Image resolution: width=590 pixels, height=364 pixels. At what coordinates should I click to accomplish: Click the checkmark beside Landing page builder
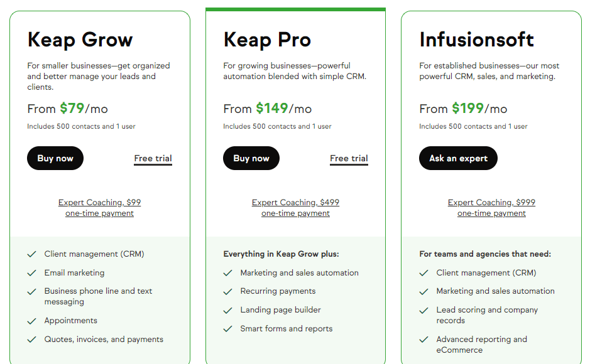227,310
